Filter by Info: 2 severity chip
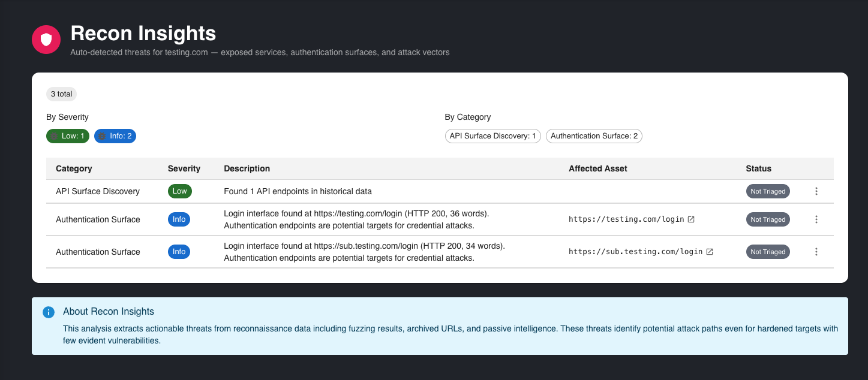Screen dimensions: 868x380 click(x=115, y=136)
